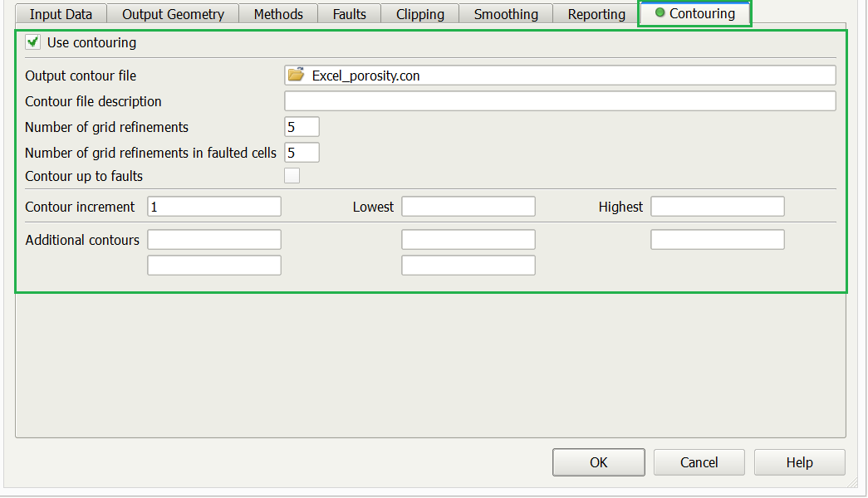
Task: Show the Reporting tab
Action: (x=596, y=14)
